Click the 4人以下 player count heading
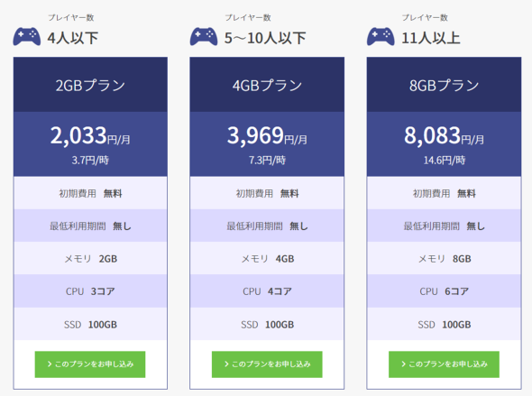Image resolution: width=532 pixels, height=396 pixels. coord(73,38)
